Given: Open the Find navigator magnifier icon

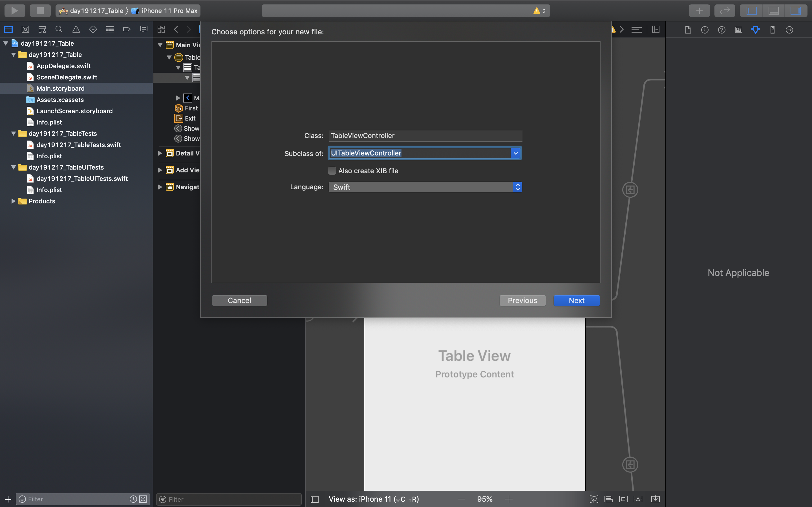Looking at the screenshot, I should coord(59,30).
